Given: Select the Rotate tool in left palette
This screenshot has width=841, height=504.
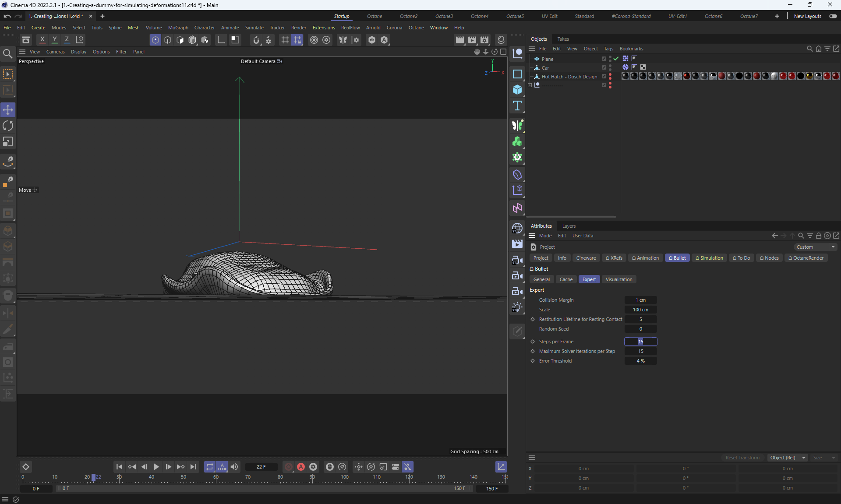Looking at the screenshot, I should [x=8, y=126].
